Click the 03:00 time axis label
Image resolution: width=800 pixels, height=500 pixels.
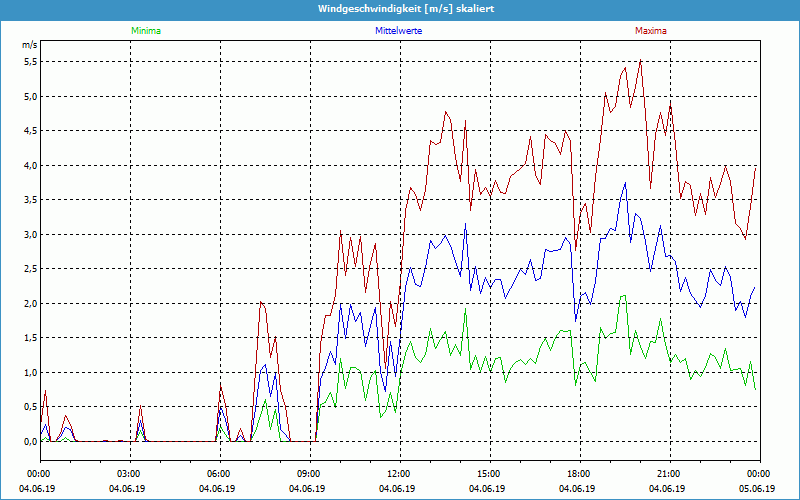coord(129,474)
